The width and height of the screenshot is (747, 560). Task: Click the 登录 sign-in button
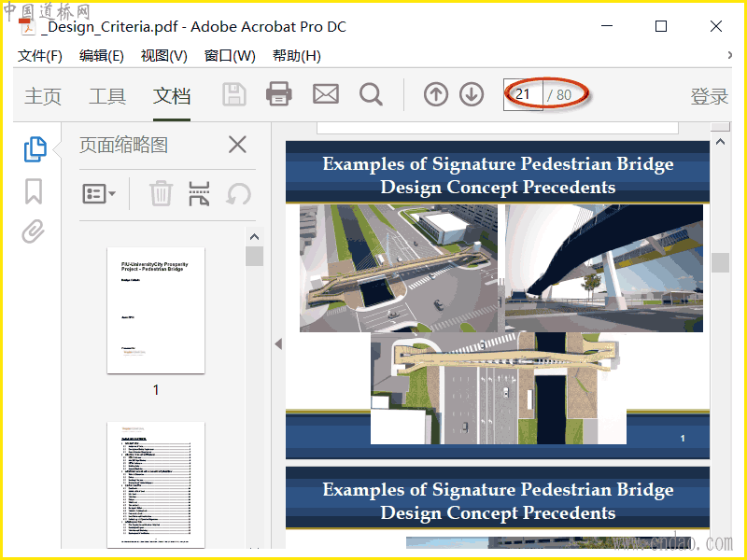click(710, 96)
